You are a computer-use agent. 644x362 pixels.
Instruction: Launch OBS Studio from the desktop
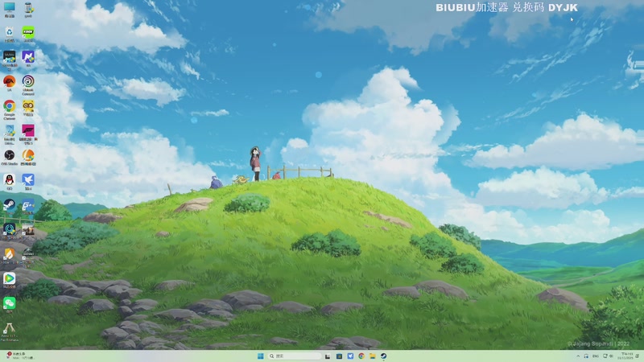point(9,157)
